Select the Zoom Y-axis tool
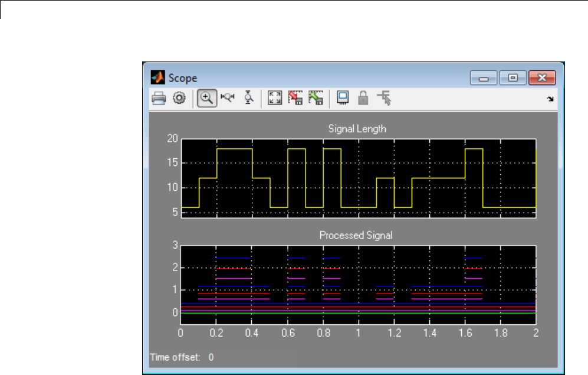588x375 pixels. click(x=249, y=99)
